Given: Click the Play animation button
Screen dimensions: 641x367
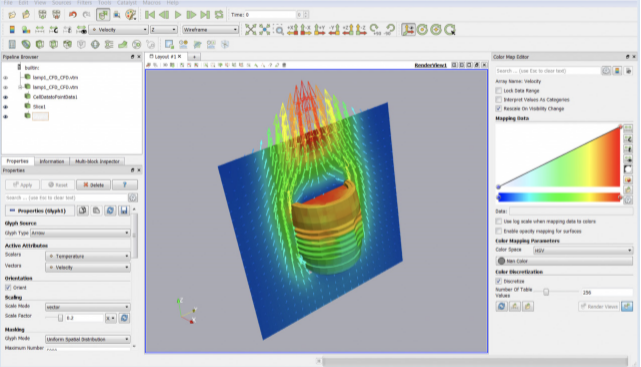Looking at the screenshot, I should (x=177, y=15).
